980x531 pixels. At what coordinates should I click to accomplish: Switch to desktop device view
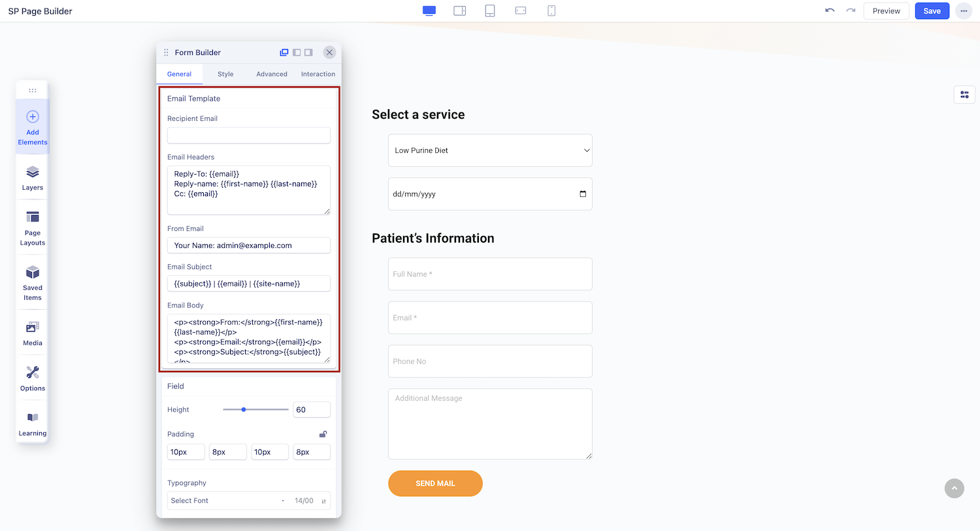coord(429,10)
